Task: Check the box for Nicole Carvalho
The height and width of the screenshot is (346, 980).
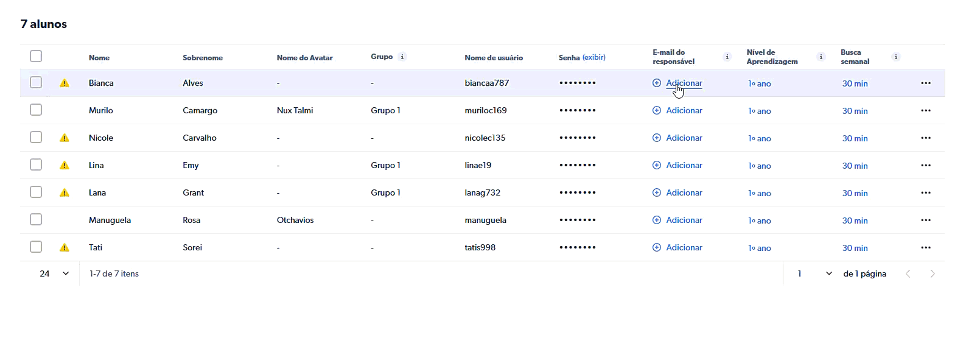Action: pyautogui.click(x=36, y=137)
